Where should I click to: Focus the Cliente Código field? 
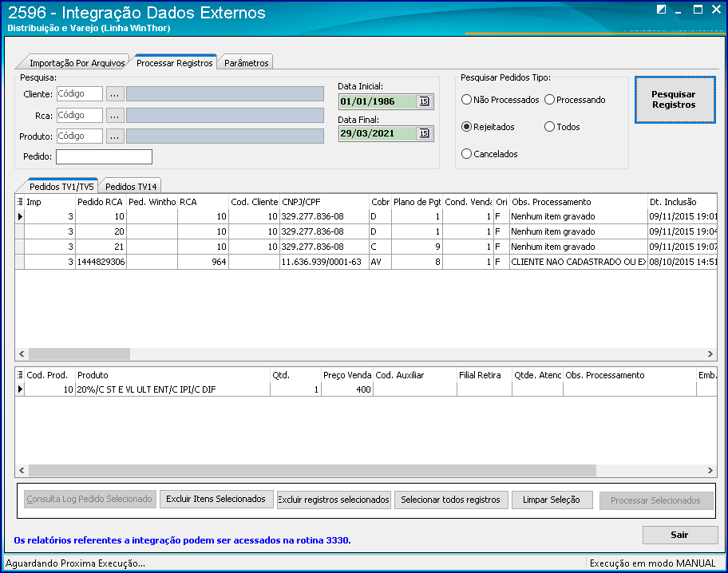pos(79,94)
